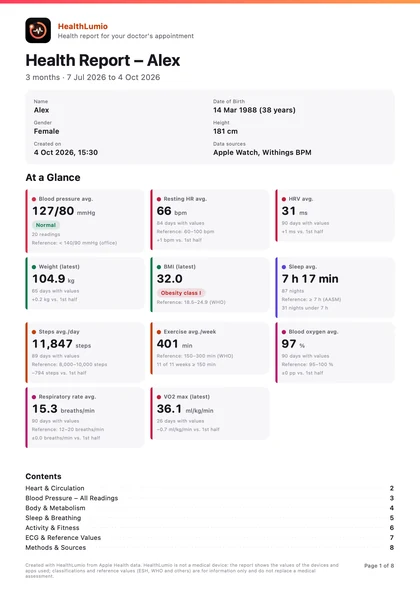This screenshot has height=595, width=420.
Task: Click the BMI (latest) value 32.0
Action: 170,279
